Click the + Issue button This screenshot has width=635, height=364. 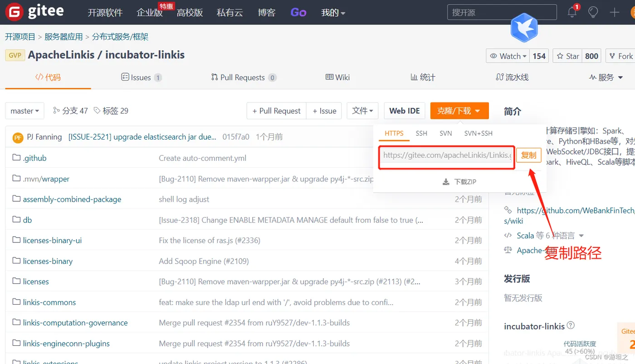[324, 111]
